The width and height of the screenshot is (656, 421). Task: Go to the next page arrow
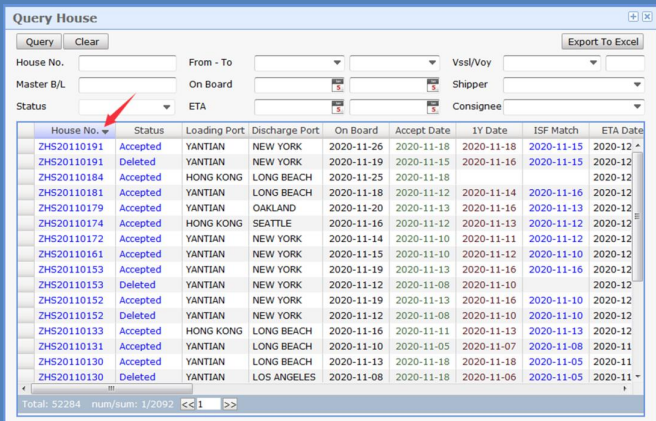(230, 404)
